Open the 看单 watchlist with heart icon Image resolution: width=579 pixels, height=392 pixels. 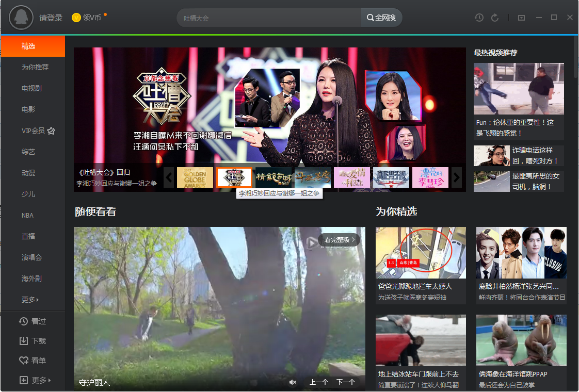click(x=33, y=361)
